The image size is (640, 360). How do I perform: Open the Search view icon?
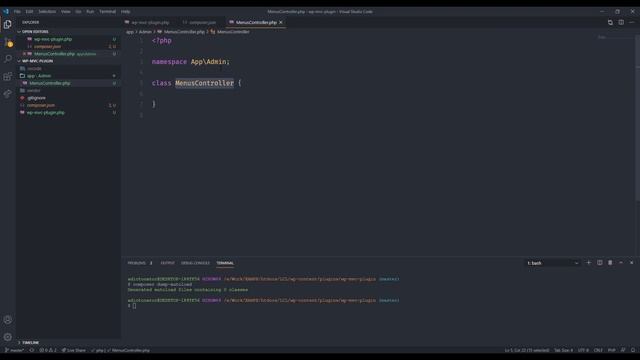click(7, 59)
